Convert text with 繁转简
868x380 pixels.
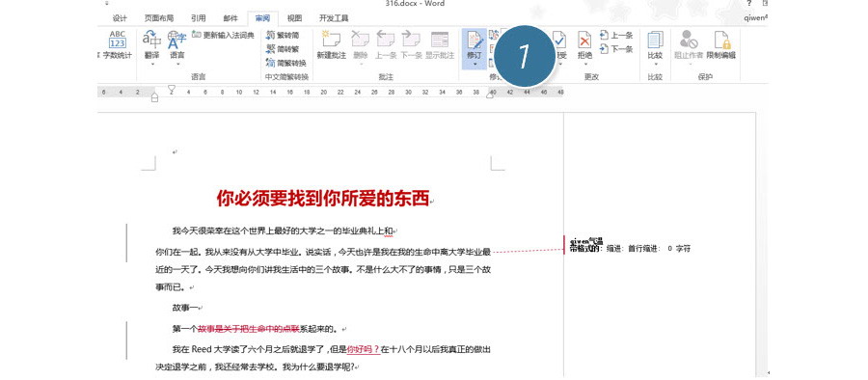(283, 35)
